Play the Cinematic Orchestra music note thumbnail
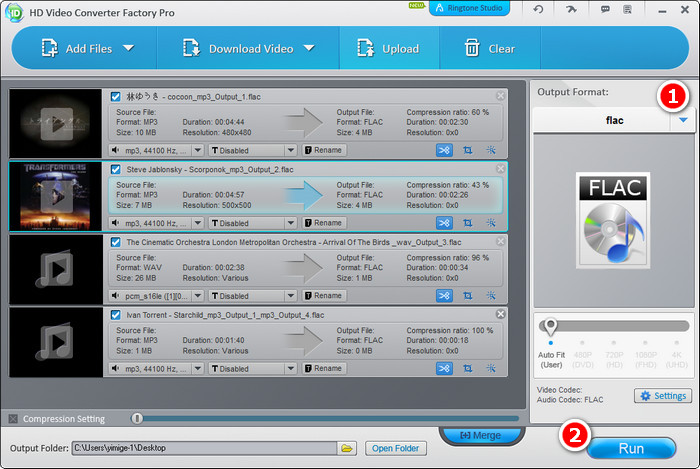This screenshot has height=469, width=700. click(56, 270)
